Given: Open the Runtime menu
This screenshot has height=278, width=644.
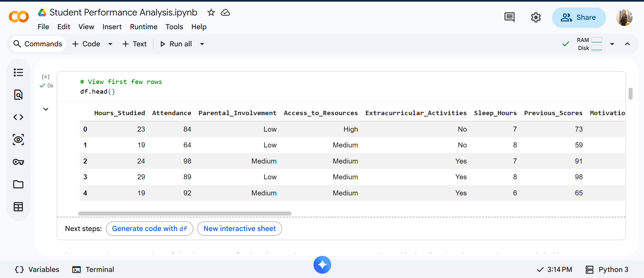Looking at the screenshot, I should (144, 27).
